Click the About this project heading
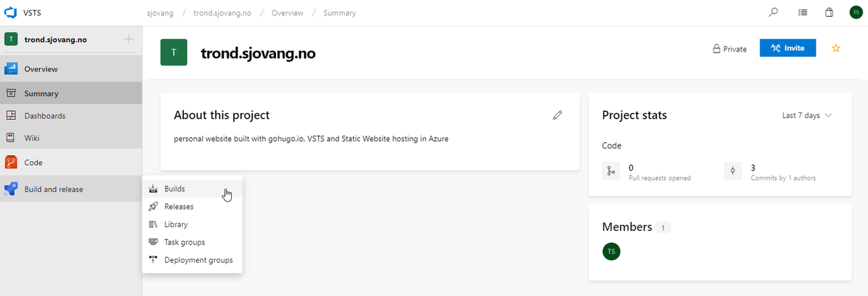 [x=222, y=115]
